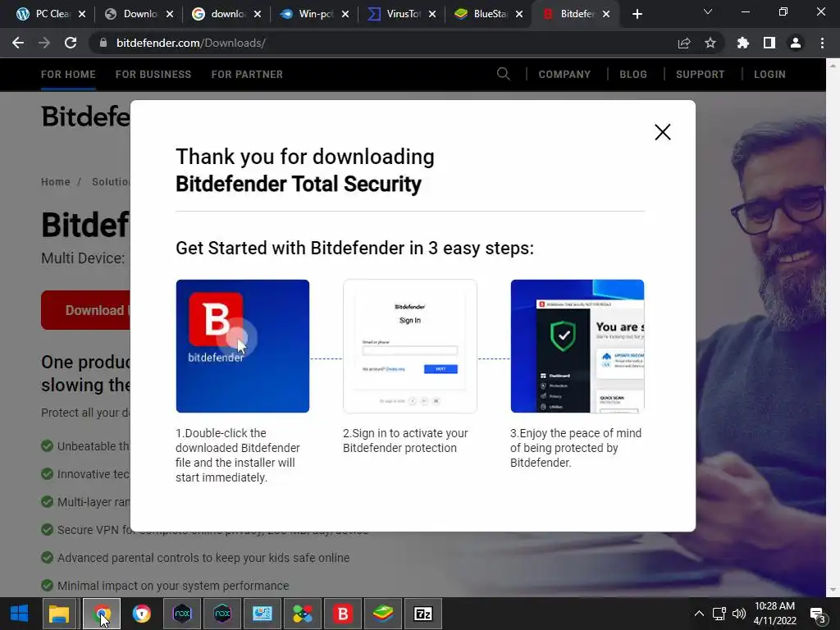Click the volume speaker tray icon
This screenshot has height=630, width=840.
tap(739, 614)
